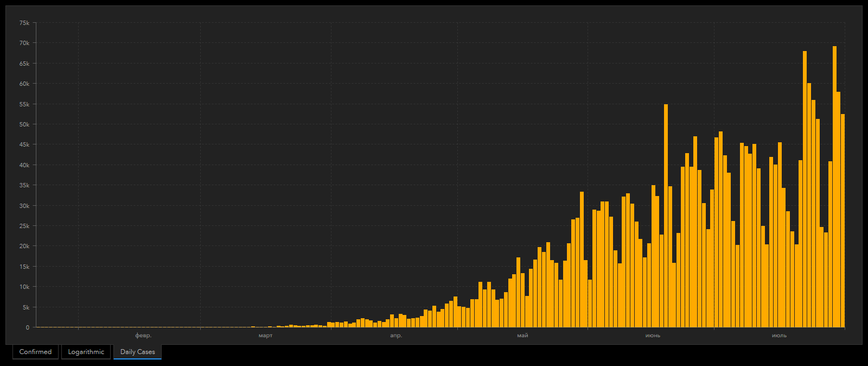Open the Daily Cases tab

[x=137, y=352]
